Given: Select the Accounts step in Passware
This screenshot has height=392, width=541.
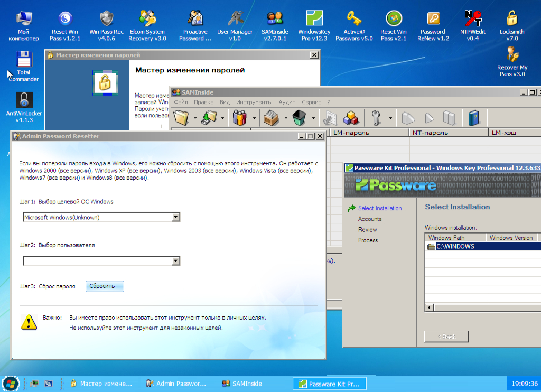Looking at the screenshot, I should [370, 219].
